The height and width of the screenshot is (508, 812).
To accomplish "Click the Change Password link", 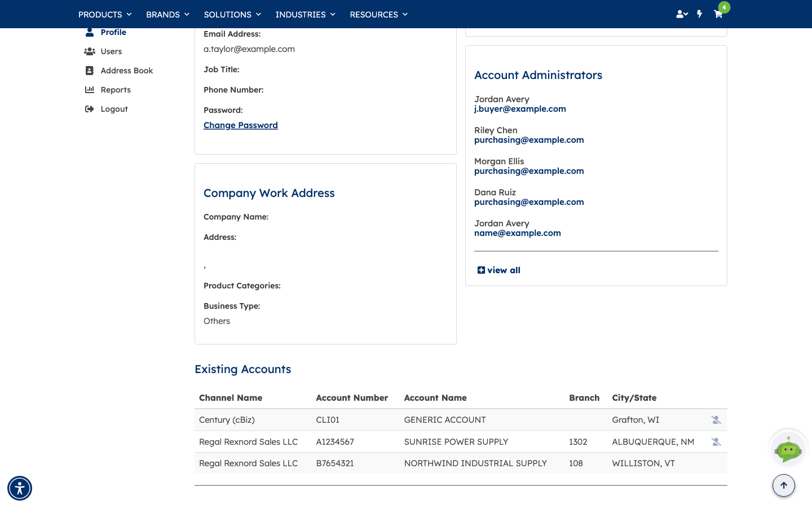I will click(241, 125).
